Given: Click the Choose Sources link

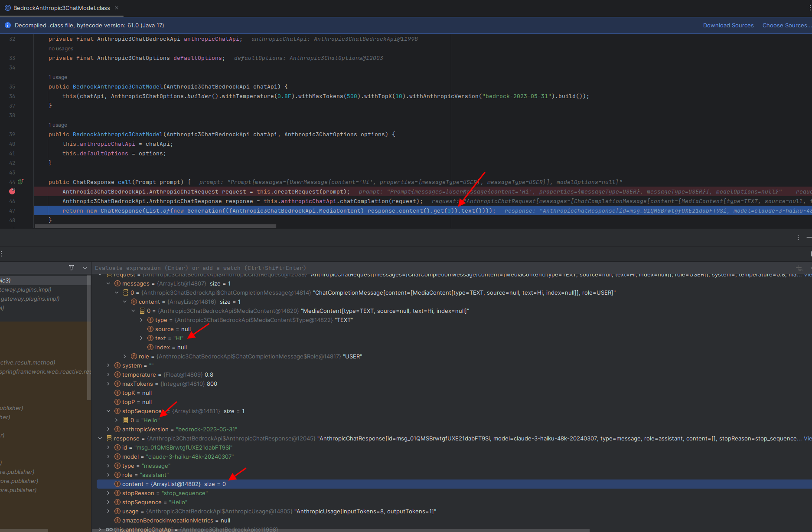Looking at the screenshot, I should pyautogui.click(x=786, y=25).
